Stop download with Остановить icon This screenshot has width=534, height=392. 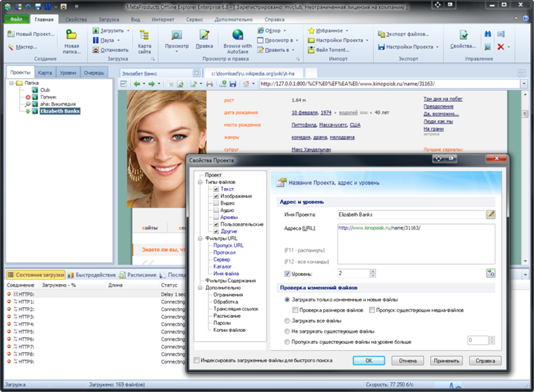(95, 50)
